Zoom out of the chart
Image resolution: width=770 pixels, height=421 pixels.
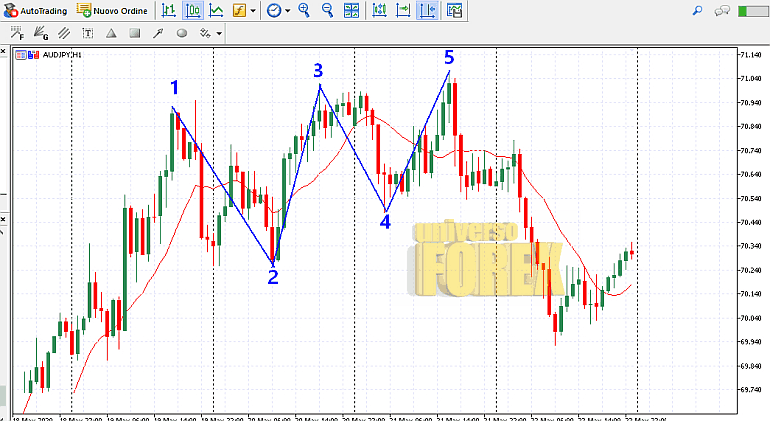[327, 11]
